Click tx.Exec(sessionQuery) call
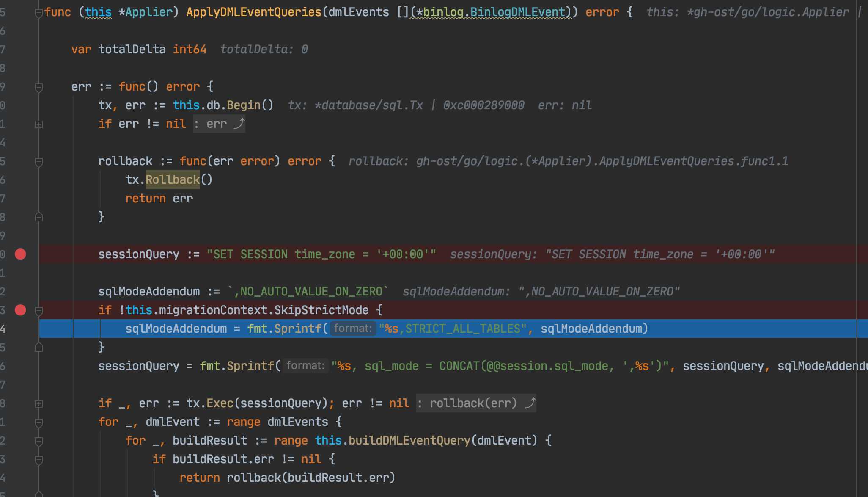This screenshot has height=497, width=868. (257, 403)
